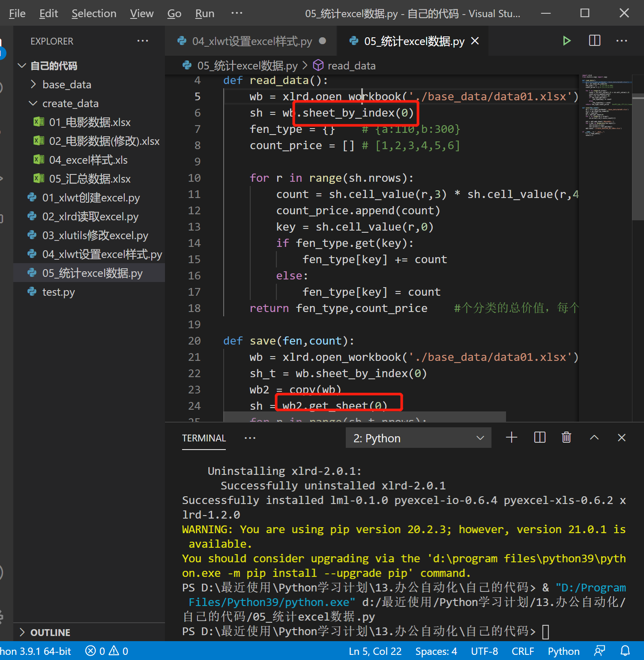644x660 pixels.
Task: Click unsaved dot on 04_xlwt设置excel样式.py tab
Action: point(323,41)
